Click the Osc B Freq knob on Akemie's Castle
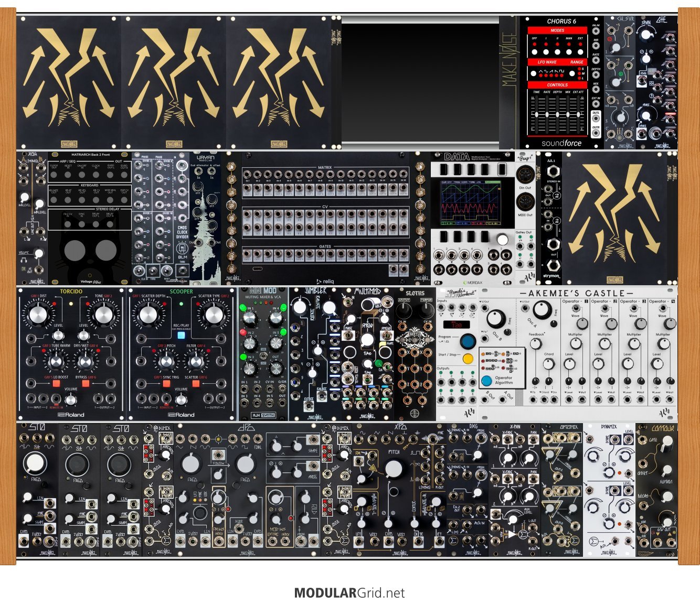700x604 pixels. point(497,318)
